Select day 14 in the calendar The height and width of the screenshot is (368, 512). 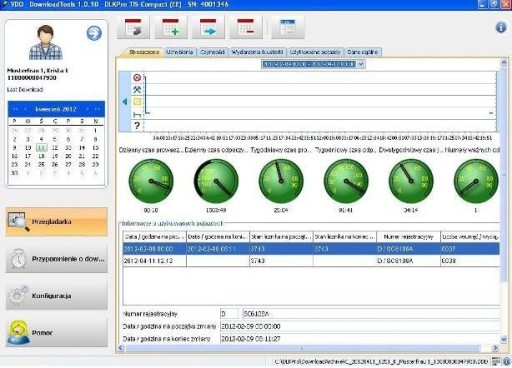coord(82,148)
